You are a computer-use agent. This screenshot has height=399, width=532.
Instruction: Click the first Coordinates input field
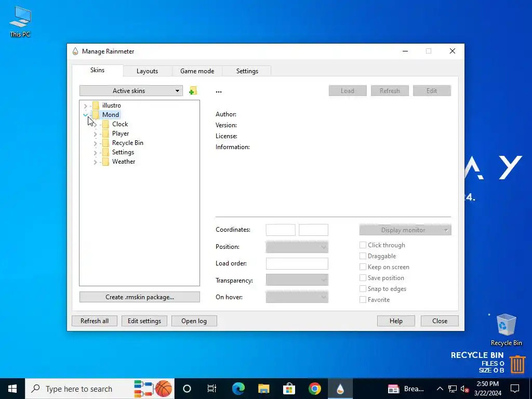coord(281,230)
